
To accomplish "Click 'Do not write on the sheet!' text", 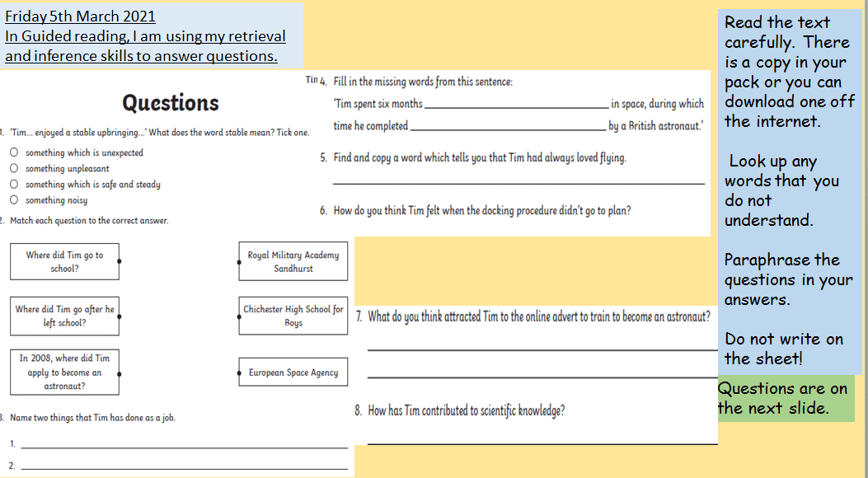I will pos(783,349).
